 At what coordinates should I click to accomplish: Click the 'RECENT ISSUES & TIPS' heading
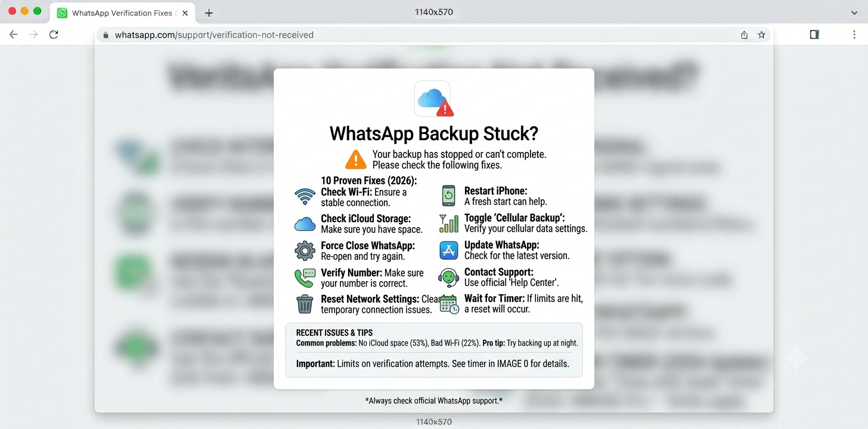pyautogui.click(x=334, y=332)
